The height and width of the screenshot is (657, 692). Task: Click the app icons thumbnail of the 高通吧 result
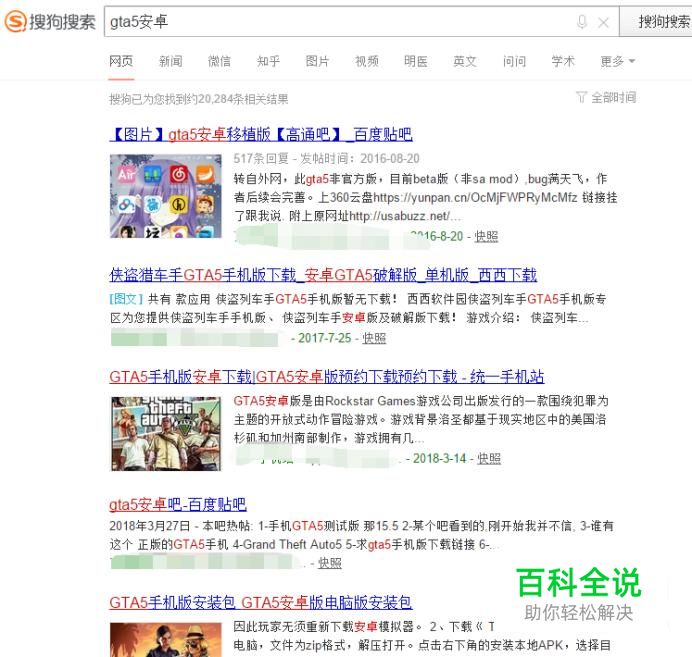tap(165, 196)
